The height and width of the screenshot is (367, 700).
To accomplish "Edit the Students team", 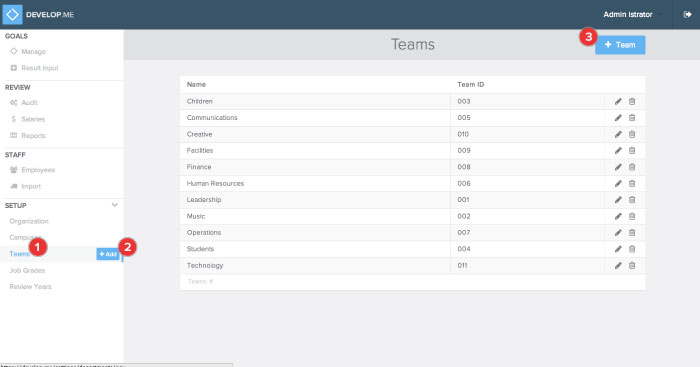I will pyautogui.click(x=618, y=249).
